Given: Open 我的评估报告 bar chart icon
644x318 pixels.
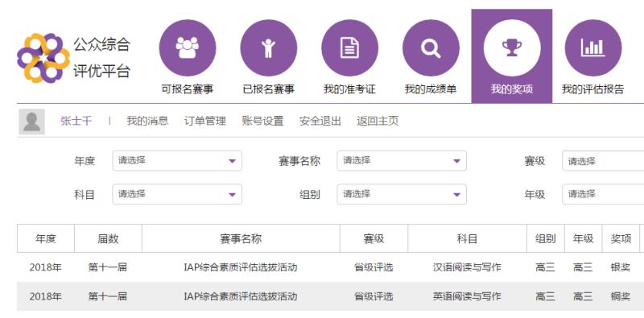Looking at the screenshot, I should pyautogui.click(x=593, y=48).
